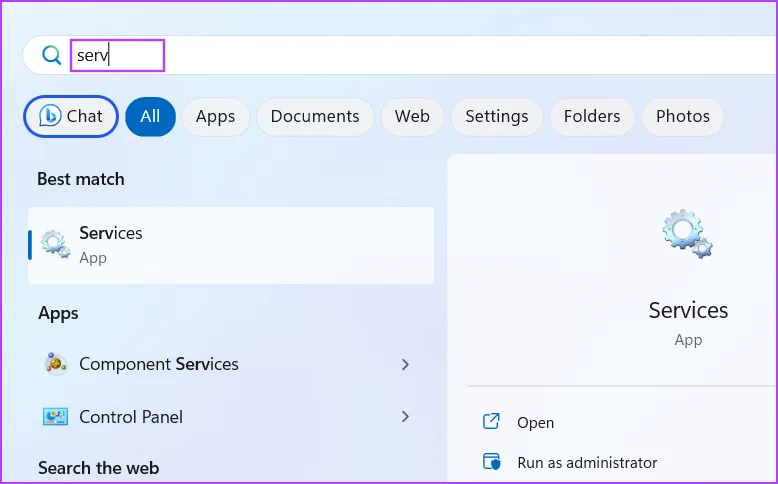Open Control Panel result

231,416
